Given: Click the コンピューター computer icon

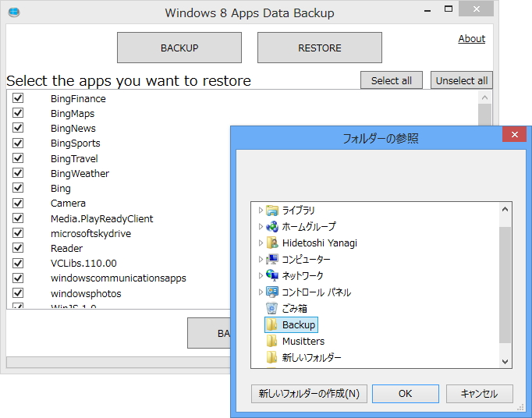Looking at the screenshot, I should (272, 259).
